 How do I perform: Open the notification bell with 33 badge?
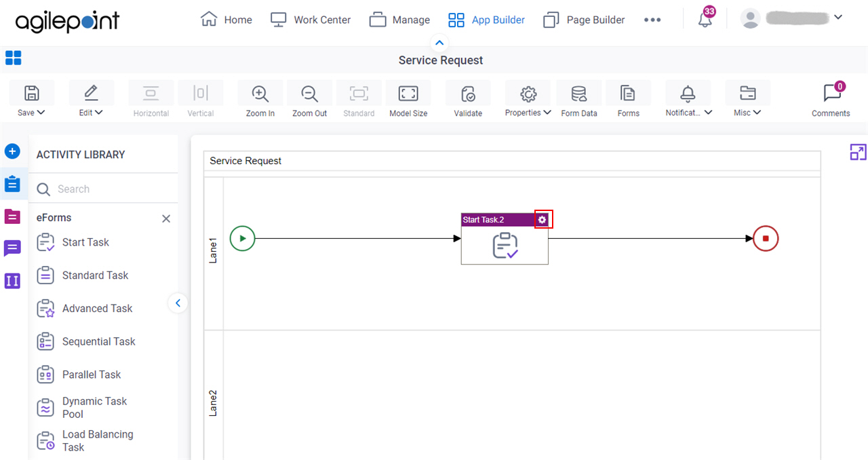(705, 19)
